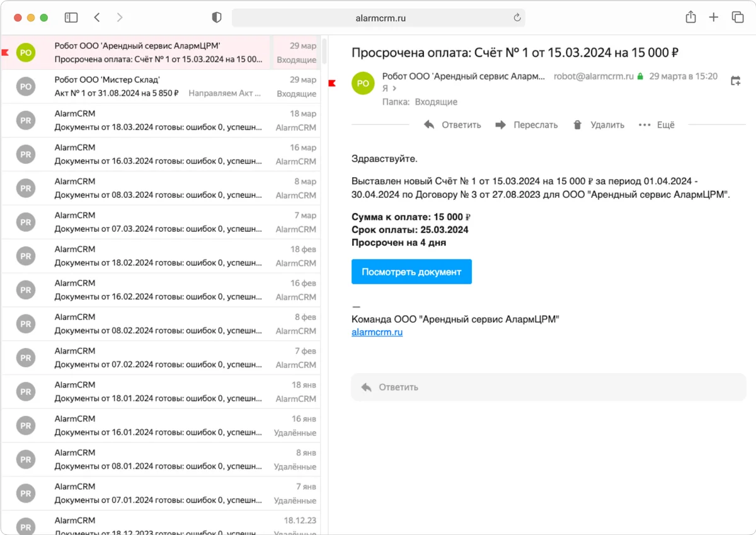Open the alarmcrm.ru link in signature

(377, 332)
